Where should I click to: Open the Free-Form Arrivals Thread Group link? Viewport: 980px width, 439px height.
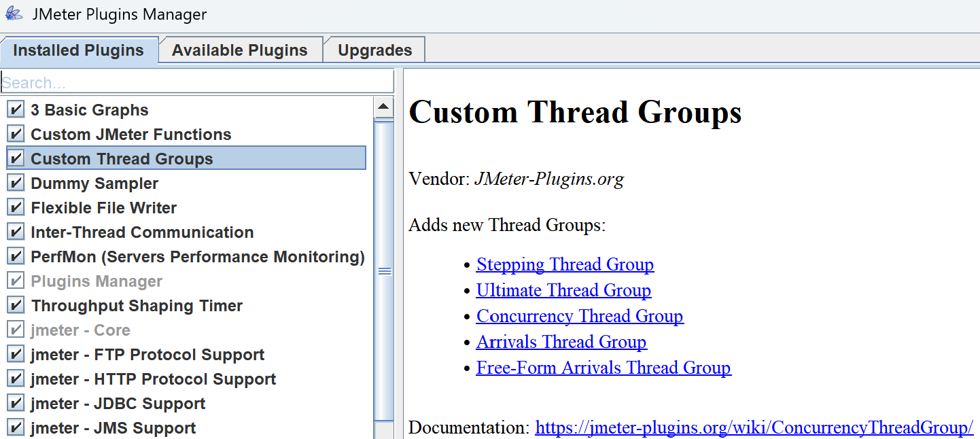(603, 368)
